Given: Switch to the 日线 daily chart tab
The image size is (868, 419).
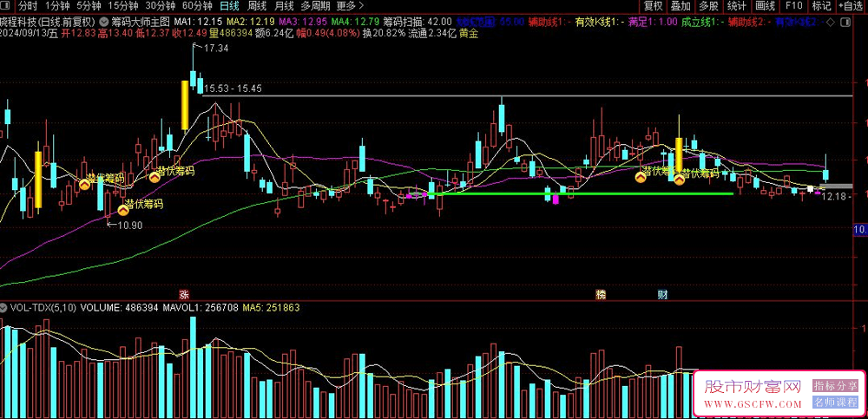Looking at the screenshot, I should pos(229,6).
